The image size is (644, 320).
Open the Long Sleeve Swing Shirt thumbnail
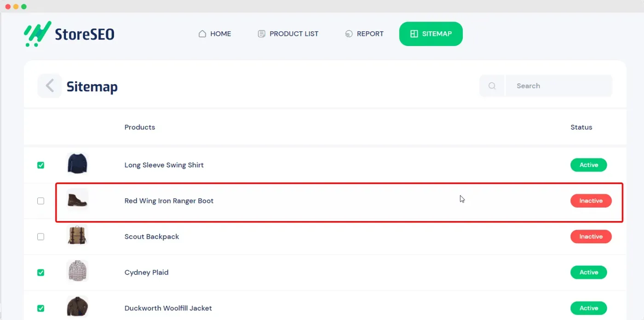(77, 164)
